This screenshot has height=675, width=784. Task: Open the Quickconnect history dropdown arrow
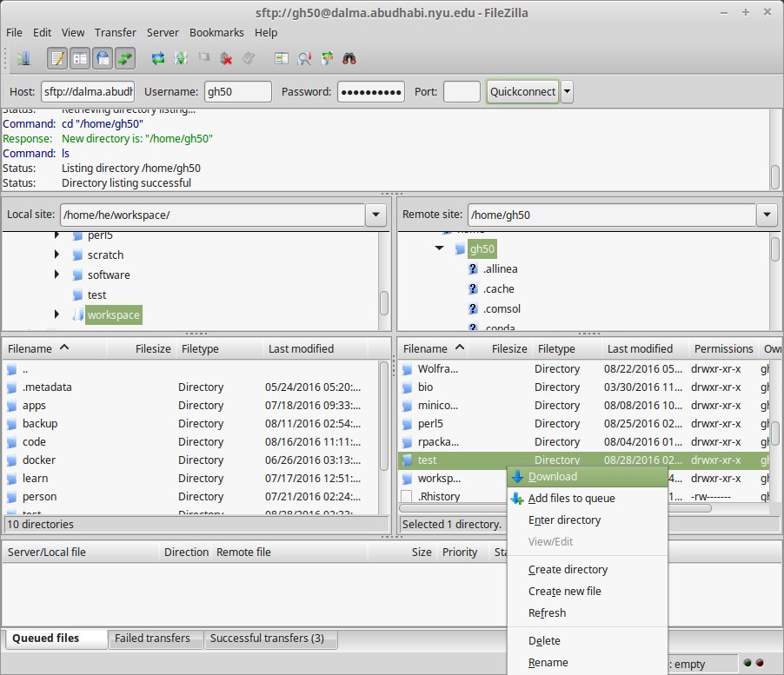pyautogui.click(x=567, y=91)
